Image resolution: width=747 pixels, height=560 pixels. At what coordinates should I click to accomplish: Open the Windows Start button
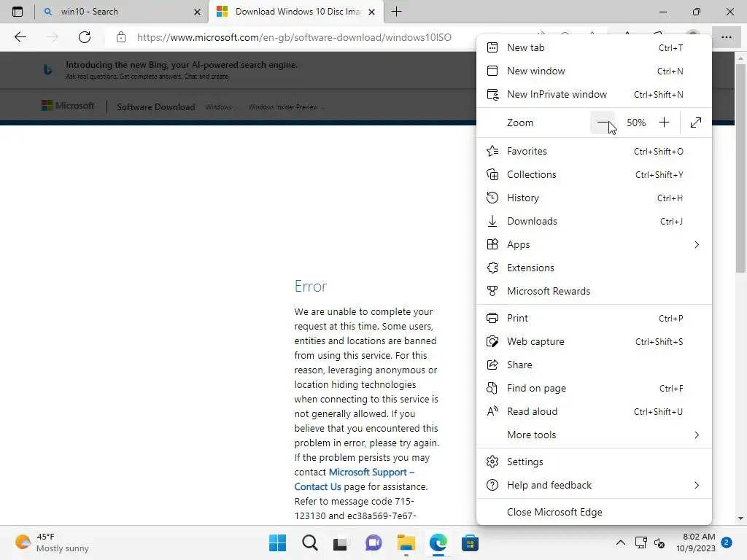pyautogui.click(x=277, y=542)
